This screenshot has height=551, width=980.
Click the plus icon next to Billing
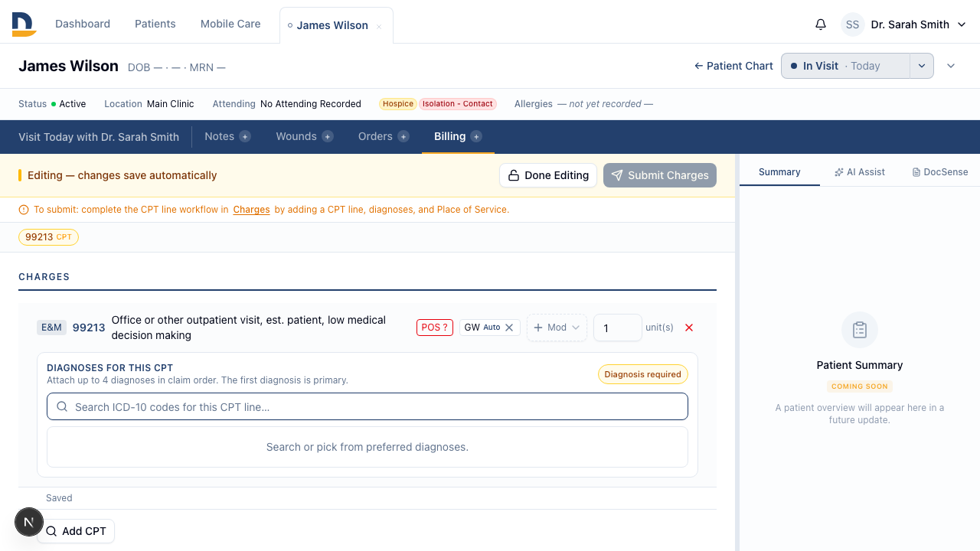pyautogui.click(x=476, y=136)
